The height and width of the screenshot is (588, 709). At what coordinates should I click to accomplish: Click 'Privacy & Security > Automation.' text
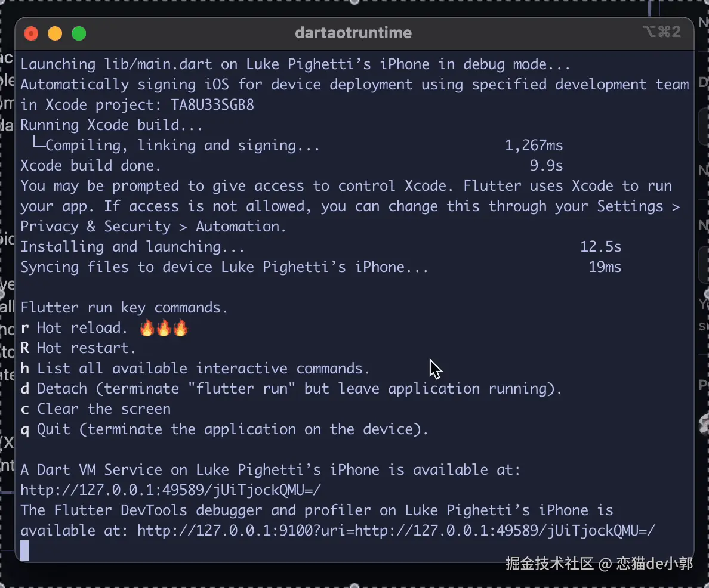pyautogui.click(x=153, y=227)
